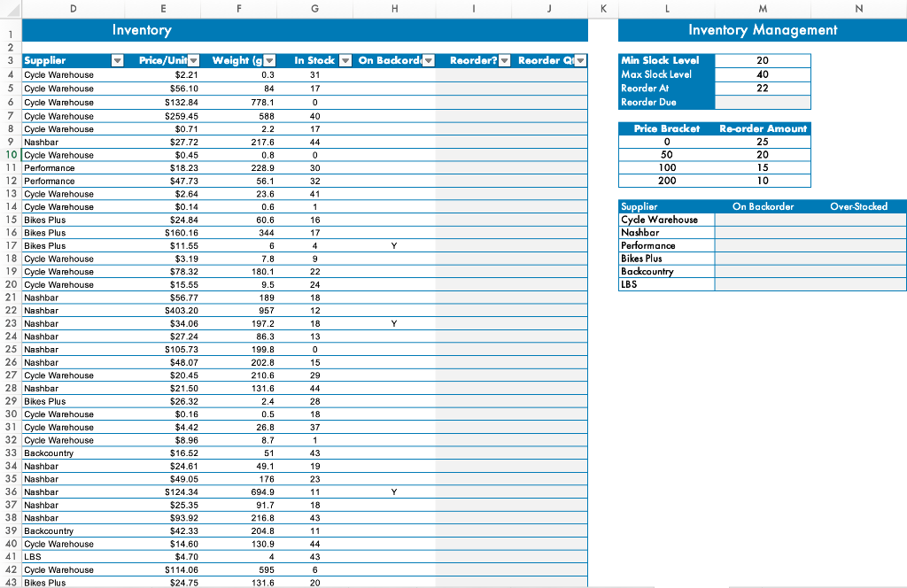Select the empty Reorder Due value cell

(x=764, y=102)
